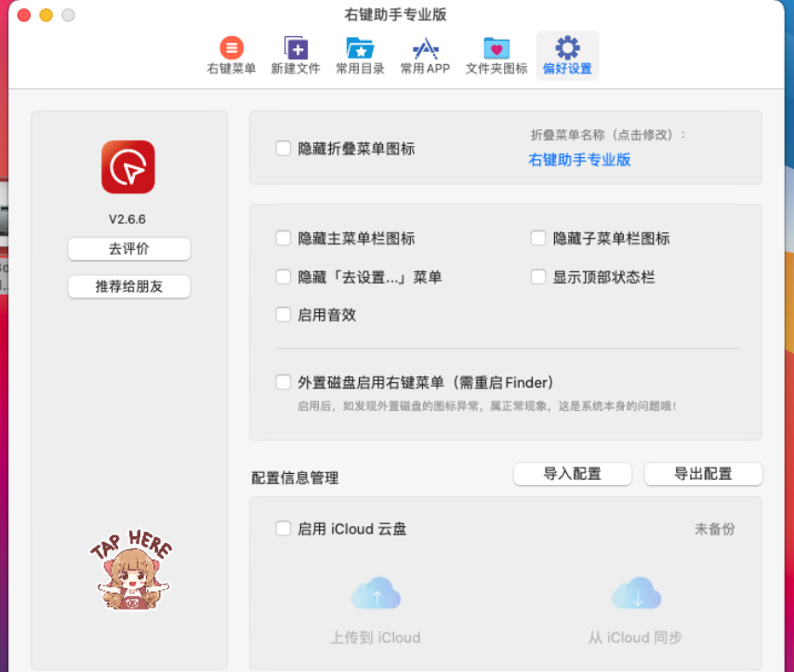794x672 pixels.
Task: Check 外置磁盘启用右键菜单 option
Action: tap(284, 382)
